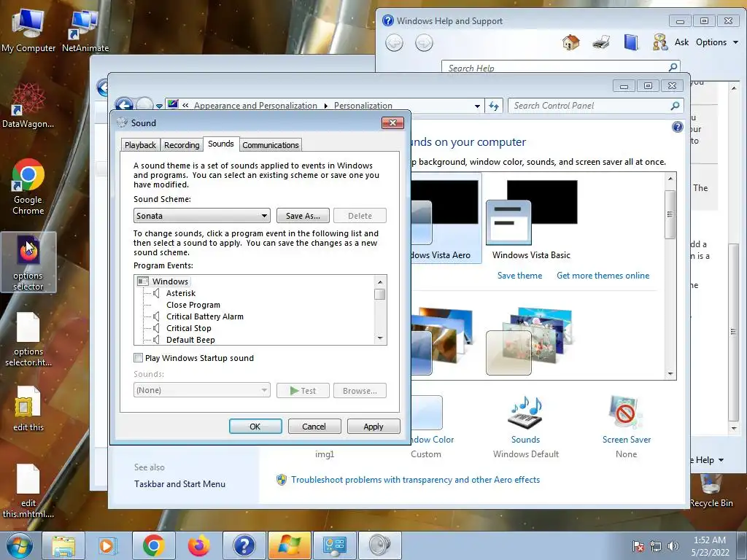This screenshot has height=560, width=747.
Task: Click the Control Panel help question icon
Action: tap(677, 127)
